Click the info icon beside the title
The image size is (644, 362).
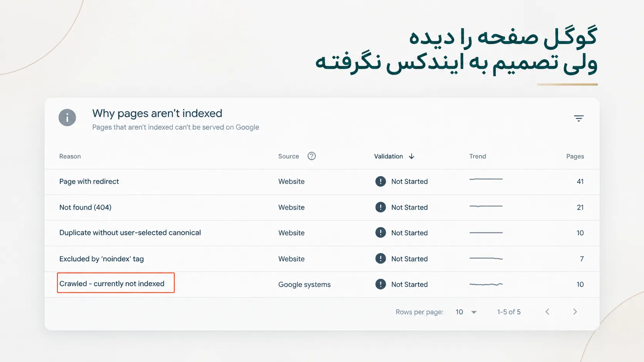coord(67,118)
